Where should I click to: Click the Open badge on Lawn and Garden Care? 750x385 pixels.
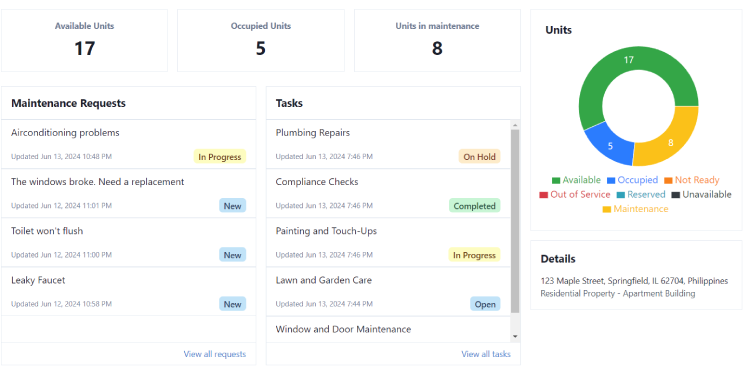tap(485, 304)
